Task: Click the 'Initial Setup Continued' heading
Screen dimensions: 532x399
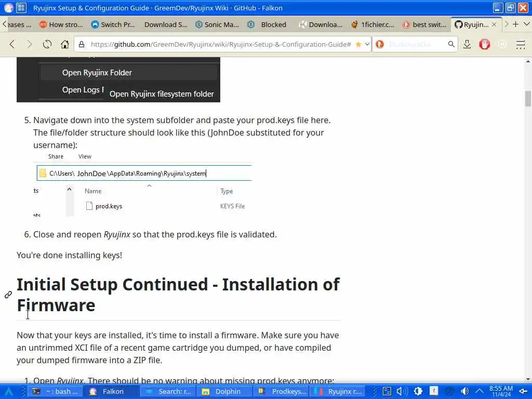Action: 178,295
